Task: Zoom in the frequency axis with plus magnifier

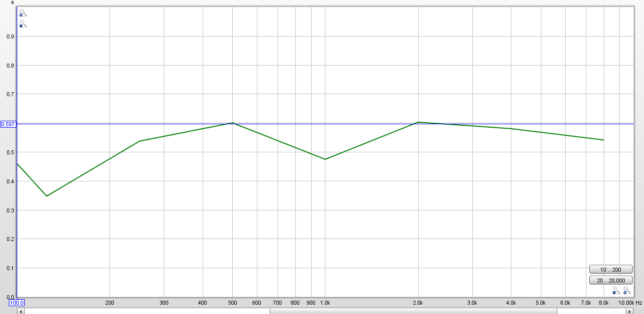Action: click(627, 290)
